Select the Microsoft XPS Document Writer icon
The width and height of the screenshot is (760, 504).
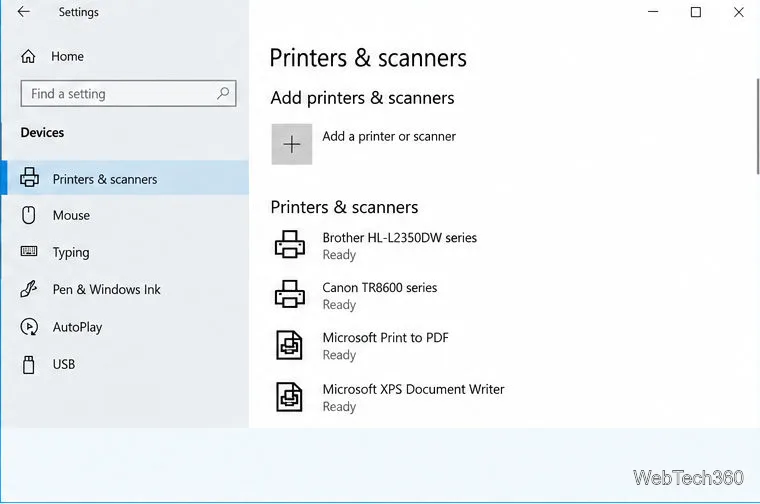click(x=289, y=397)
